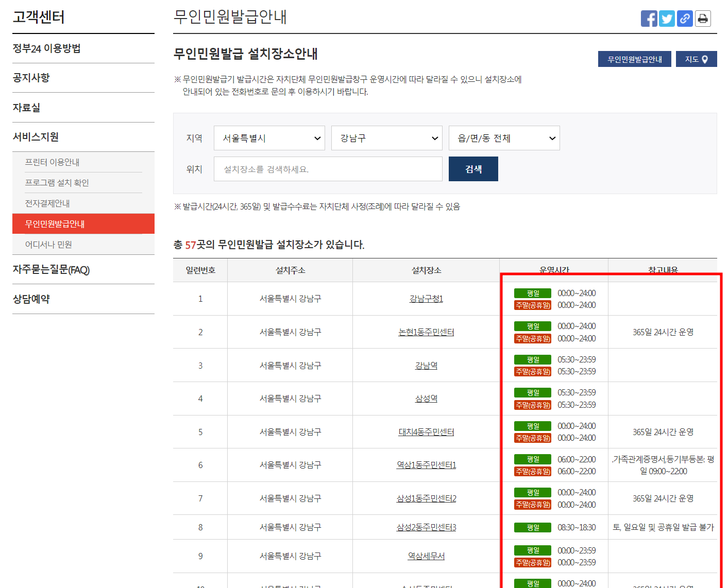
Task: Click the 설치주소 column header
Action: pyautogui.click(x=290, y=270)
